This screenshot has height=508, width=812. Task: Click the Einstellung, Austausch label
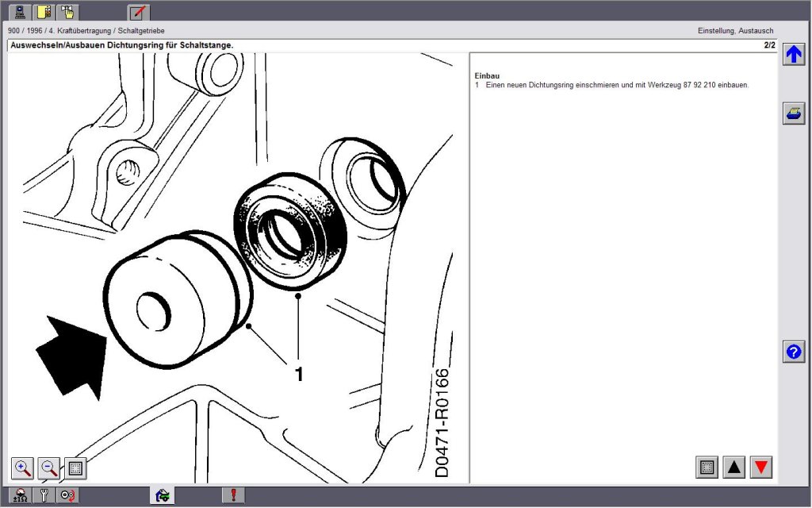[x=735, y=31]
